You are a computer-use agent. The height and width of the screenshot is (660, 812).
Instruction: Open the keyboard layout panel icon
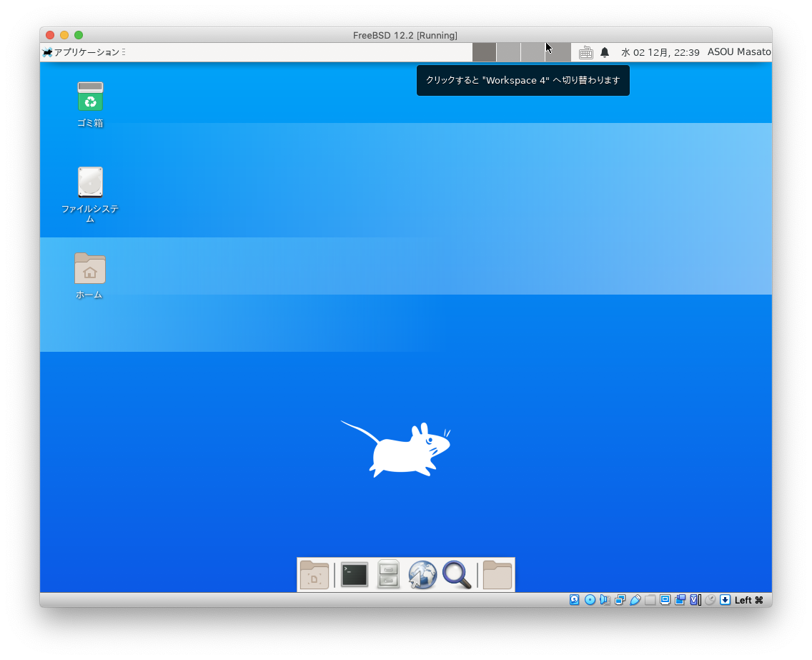click(585, 52)
